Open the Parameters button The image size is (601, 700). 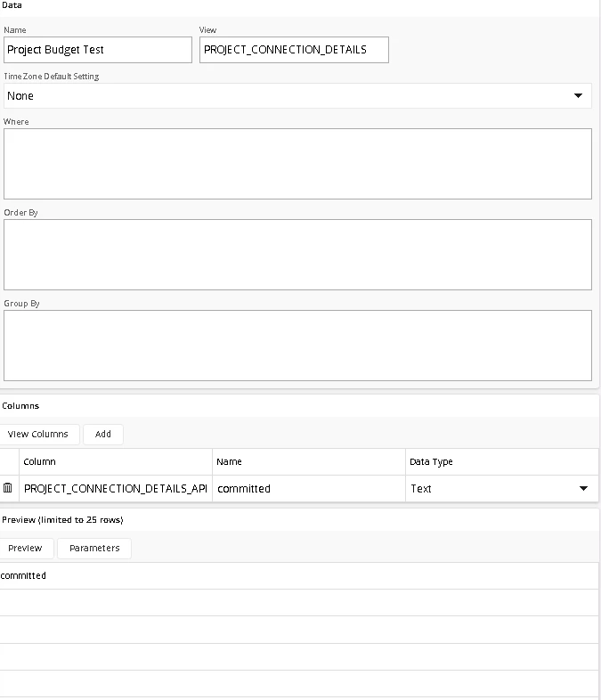click(x=94, y=549)
